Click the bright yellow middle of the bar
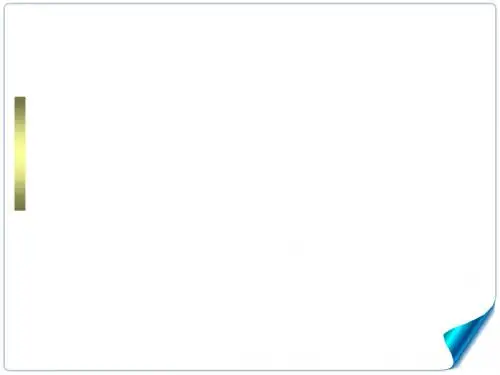Viewport: 500px width, 375px height. (x=20, y=154)
